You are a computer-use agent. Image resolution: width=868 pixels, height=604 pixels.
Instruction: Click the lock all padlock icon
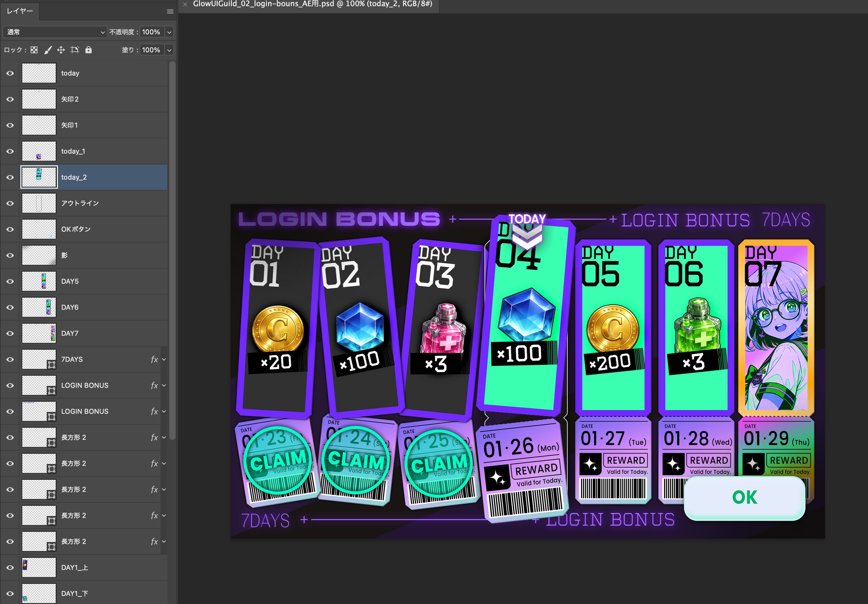[89, 50]
